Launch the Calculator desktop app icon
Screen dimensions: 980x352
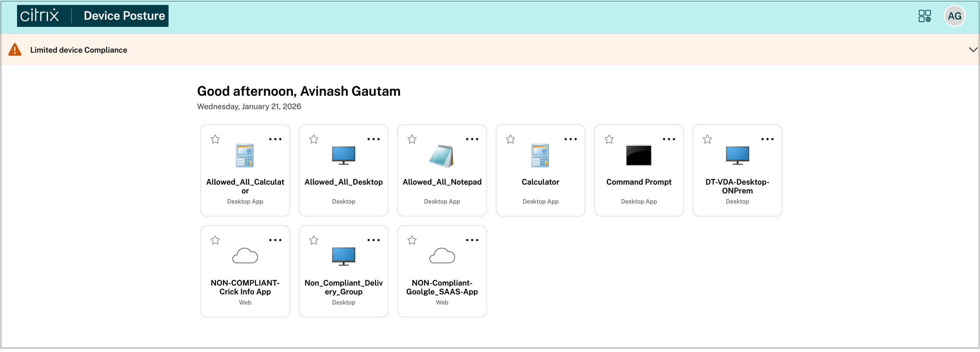[540, 155]
